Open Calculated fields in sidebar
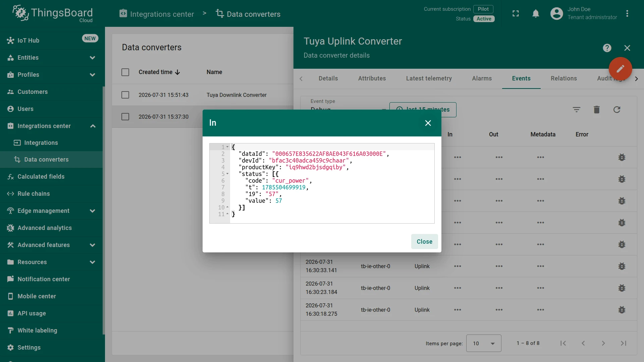The image size is (644, 362). [51, 177]
